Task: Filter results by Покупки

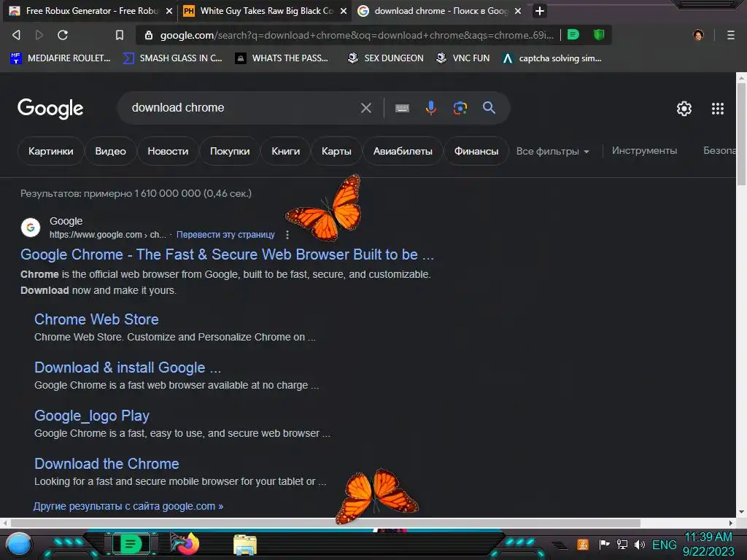Action: [230, 151]
